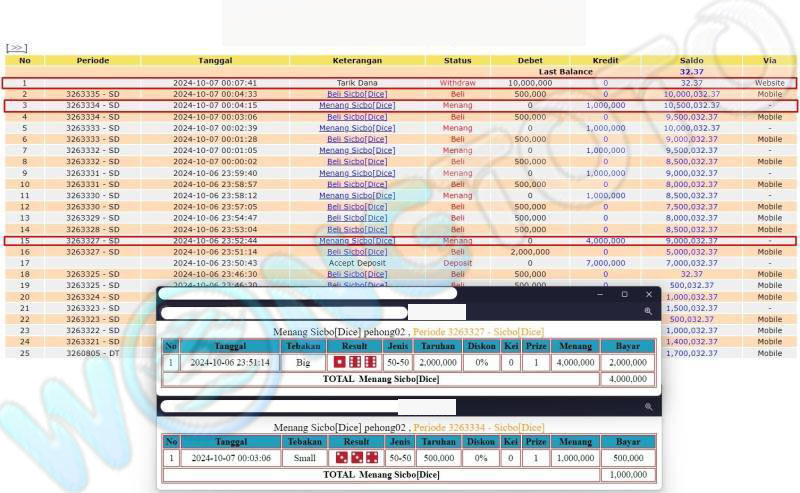This screenshot has width=800, height=493.
Task: Select the Tarik Dana withdraw row
Action: [x=357, y=83]
